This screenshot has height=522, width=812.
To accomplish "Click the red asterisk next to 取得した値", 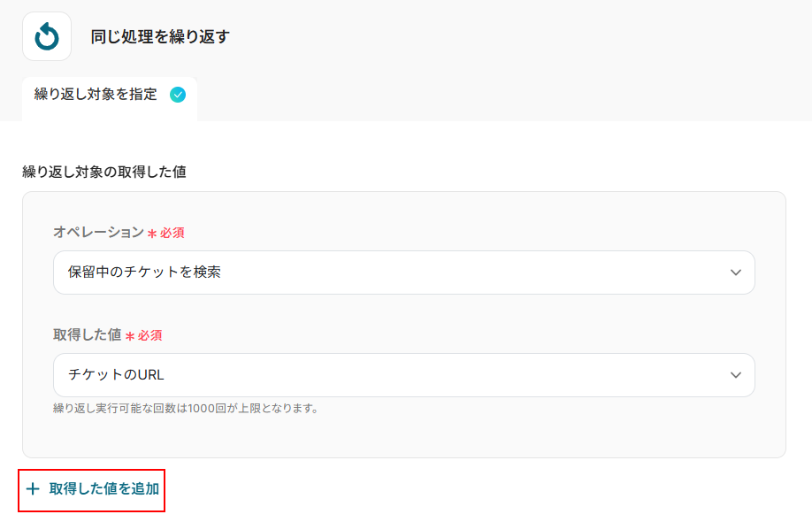I will pyautogui.click(x=130, y=337).
